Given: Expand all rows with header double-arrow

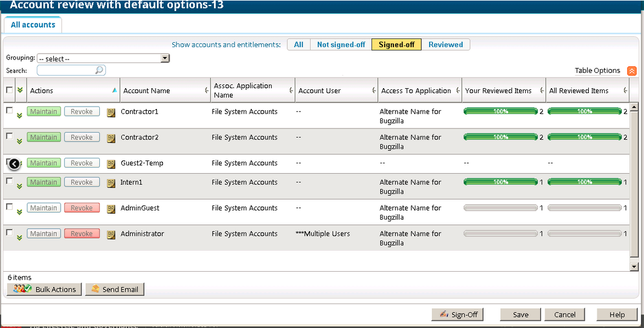Looking at the screenshot, I should tap(20, 90).
